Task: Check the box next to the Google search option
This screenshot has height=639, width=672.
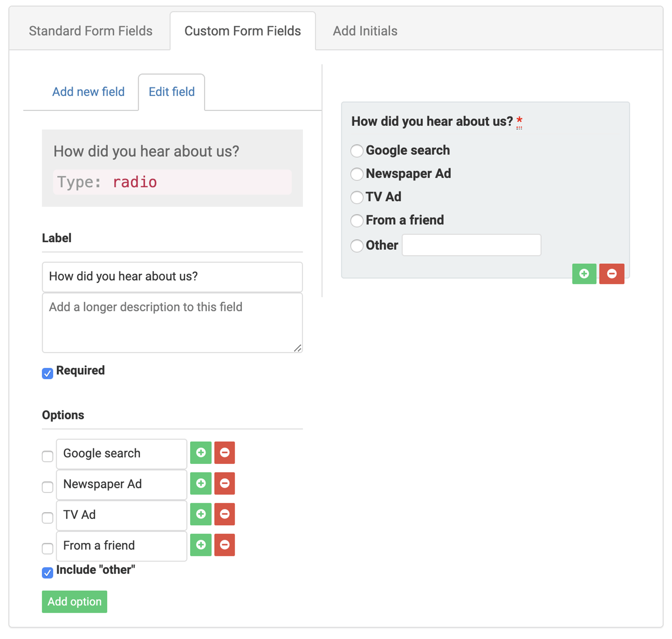Action: tap(47, 456)
